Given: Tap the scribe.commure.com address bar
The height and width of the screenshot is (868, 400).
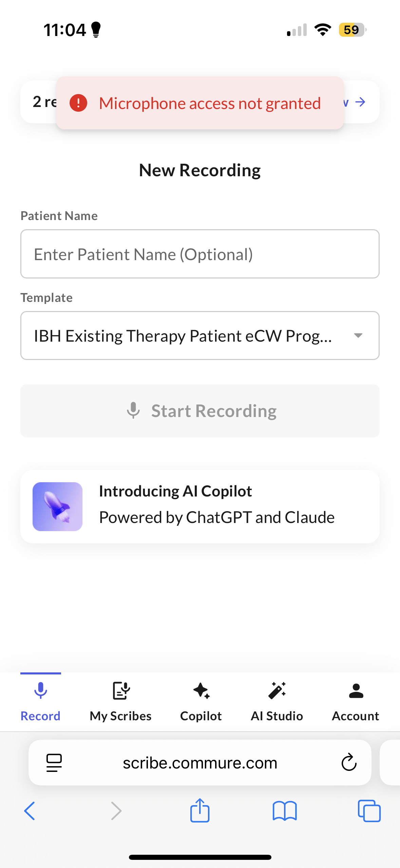Looking at the screenshot, I should click(x=200, y=763).
